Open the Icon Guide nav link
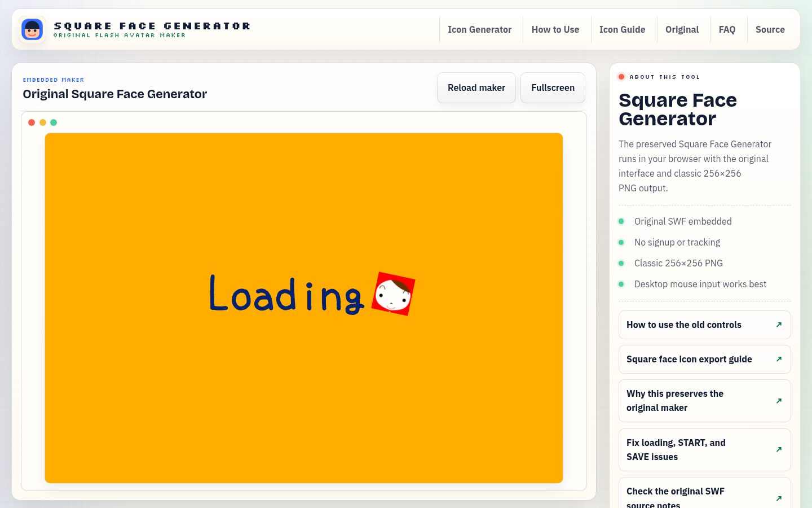 pyautogui.click(x=622, y=29)
